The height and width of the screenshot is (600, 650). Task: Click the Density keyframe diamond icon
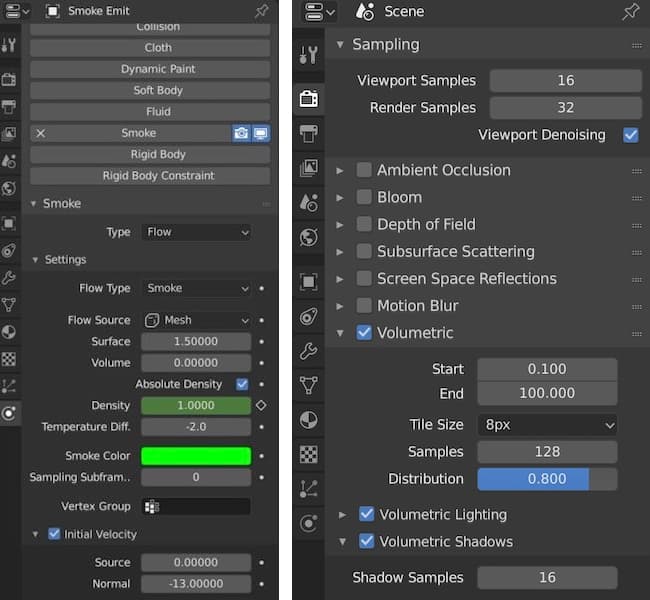click(261, 406)
